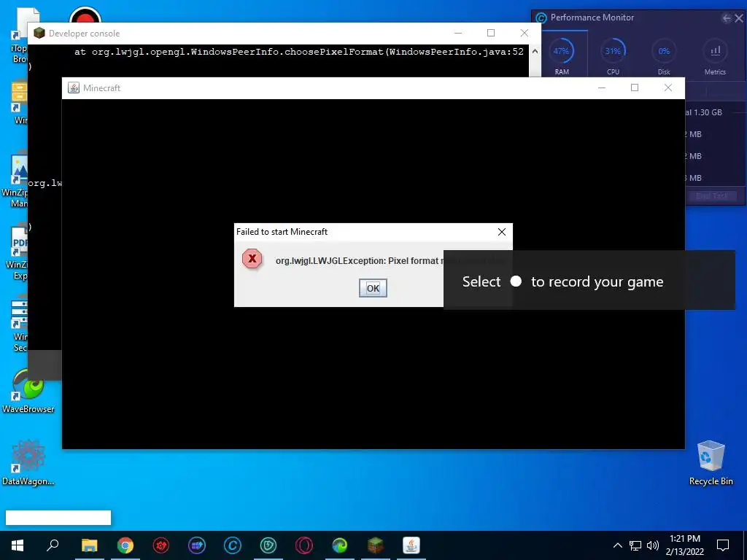
Task: Click the volume speaker icon in system tray
Action: tap(653, 545)
